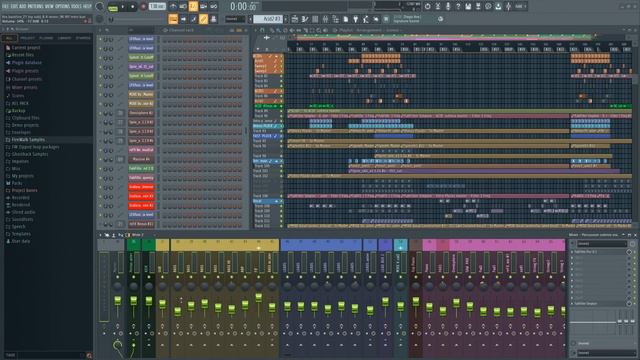Select Fabfilter Pro-Q 2 mixer effect slot

(x=601, y=252)
